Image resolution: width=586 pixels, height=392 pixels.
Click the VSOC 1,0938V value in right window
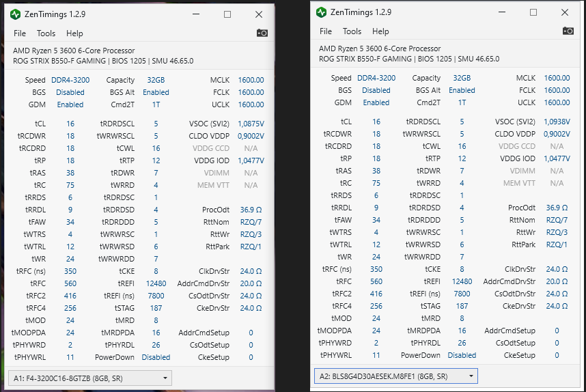point(557,122)
